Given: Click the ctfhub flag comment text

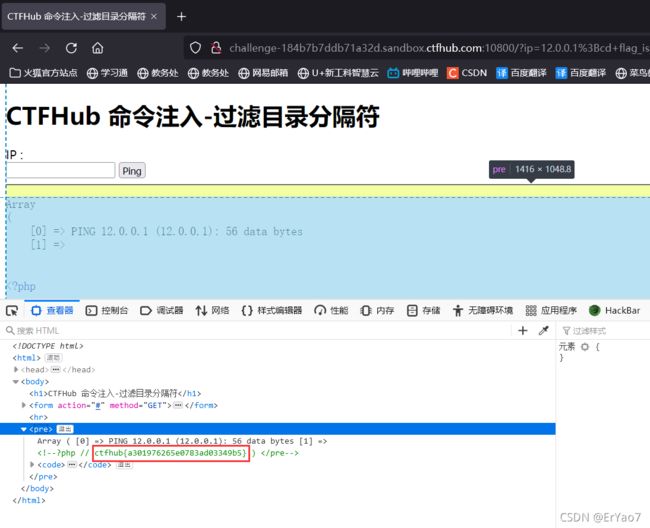Looking at the screenshot, I should click(171, 453).
